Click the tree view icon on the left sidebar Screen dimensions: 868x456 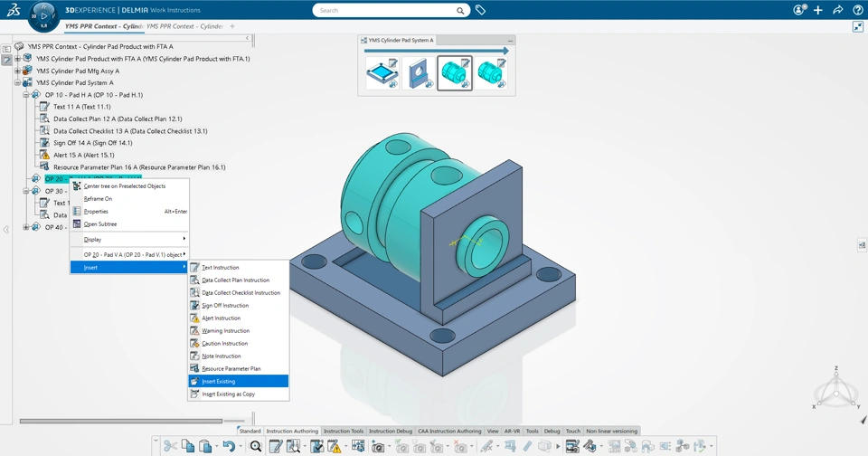[x=6, y=49]
